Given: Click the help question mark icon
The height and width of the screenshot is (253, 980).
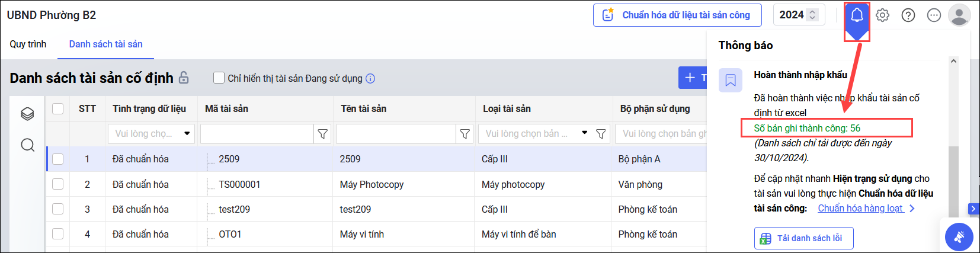Looking at the screenshot, I should click(x=908, y=15).
